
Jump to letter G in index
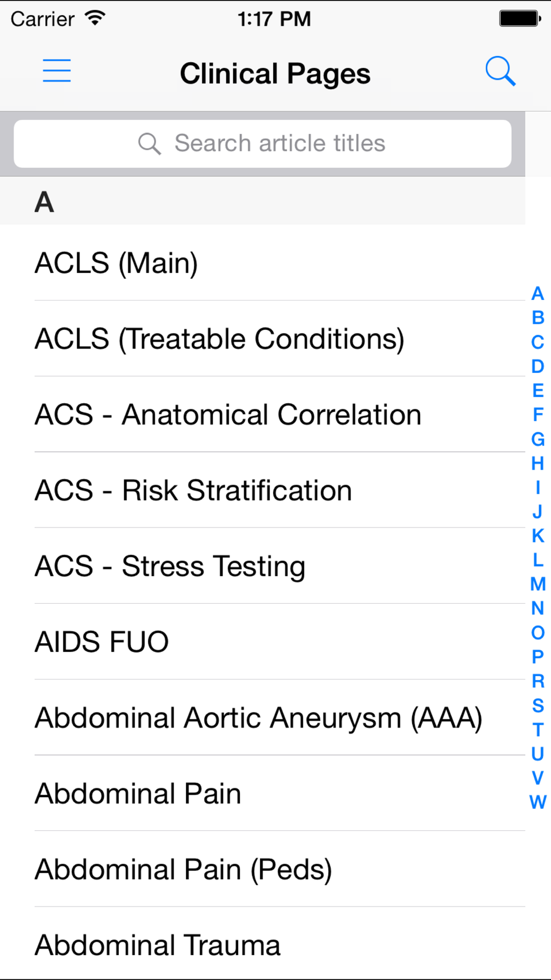coord(537,439)
